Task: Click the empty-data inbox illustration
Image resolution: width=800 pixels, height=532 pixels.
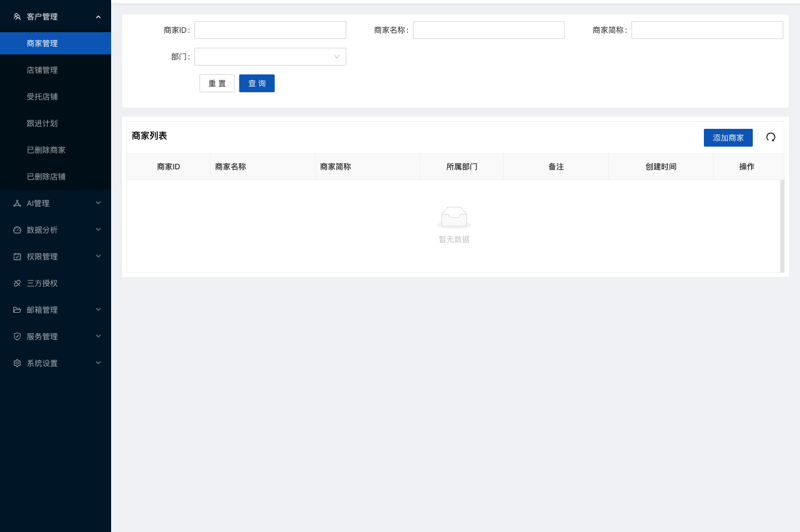Action: pyautogui.click(x=454, y=217)
